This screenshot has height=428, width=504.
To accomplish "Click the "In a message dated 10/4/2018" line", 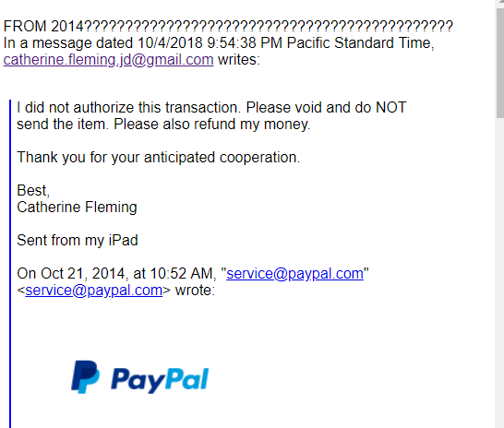I will click(219, 43).
